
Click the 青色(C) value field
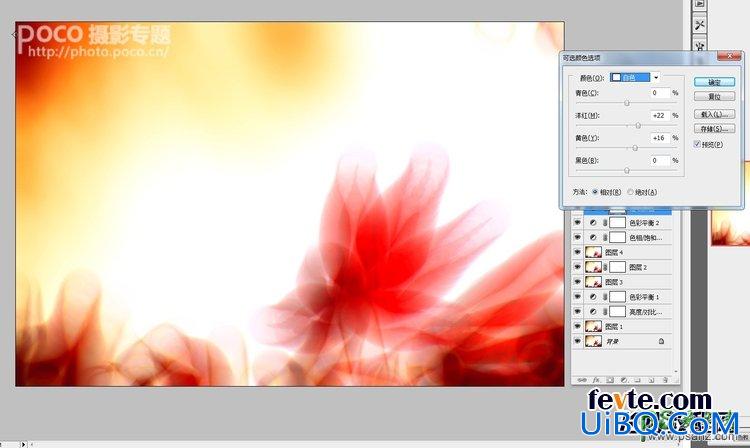click(659, 93)
